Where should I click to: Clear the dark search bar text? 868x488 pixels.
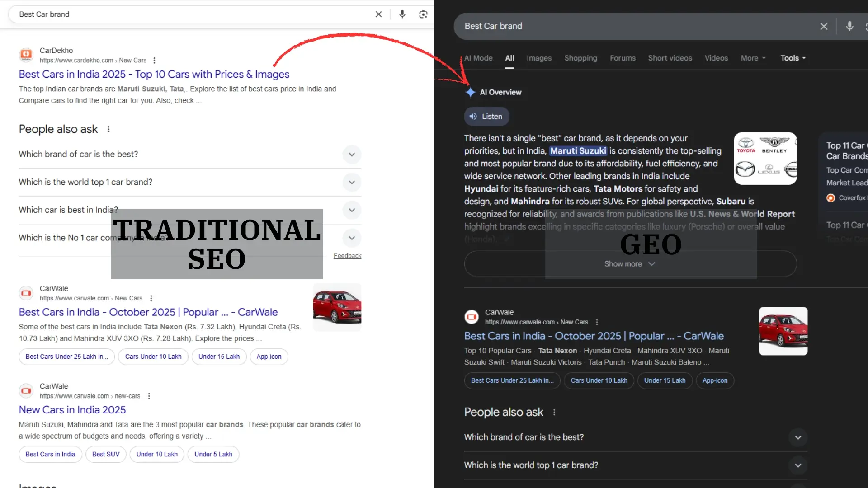click(x=824, y=26)
